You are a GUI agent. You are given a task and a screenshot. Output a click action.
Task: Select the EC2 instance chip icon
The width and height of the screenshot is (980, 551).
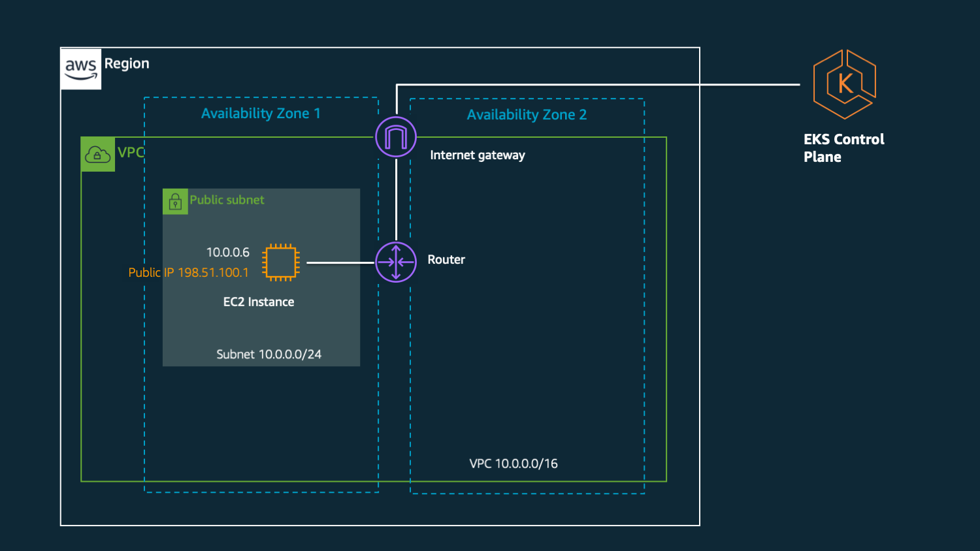(x=281, y=262)
